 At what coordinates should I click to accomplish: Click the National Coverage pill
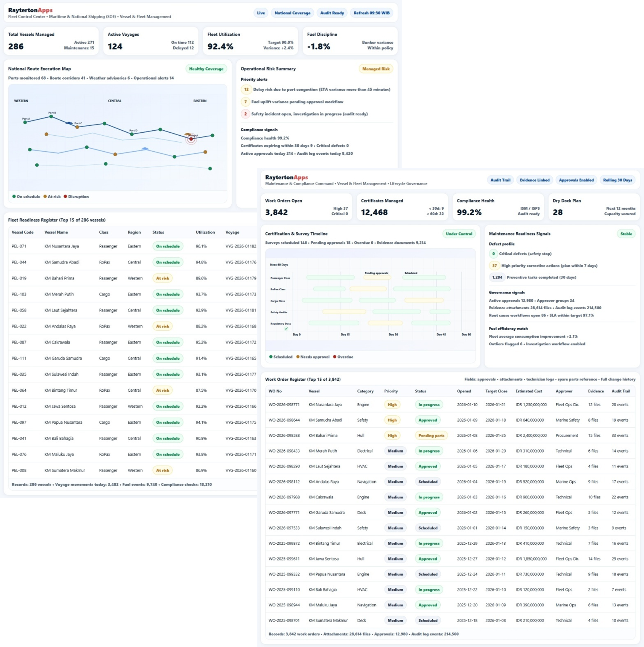[x=292, y=13]
